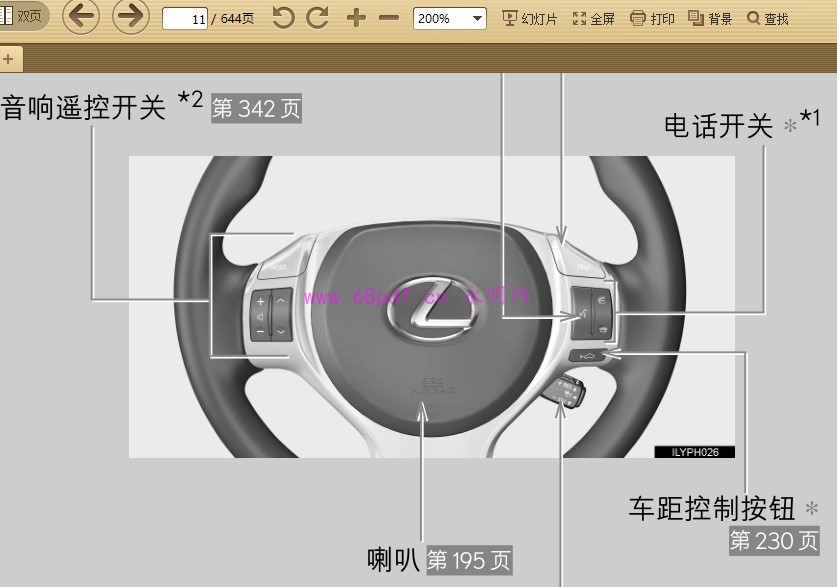This screenshot has height=587, width=837.
Task: Enter 全屏 fullscreen mode
Action: [x=593, y=19]
